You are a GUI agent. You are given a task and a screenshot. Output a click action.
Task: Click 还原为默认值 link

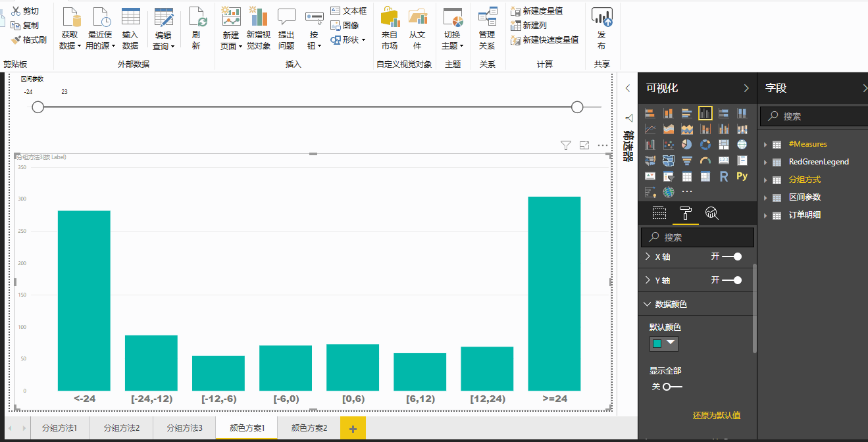717,416
